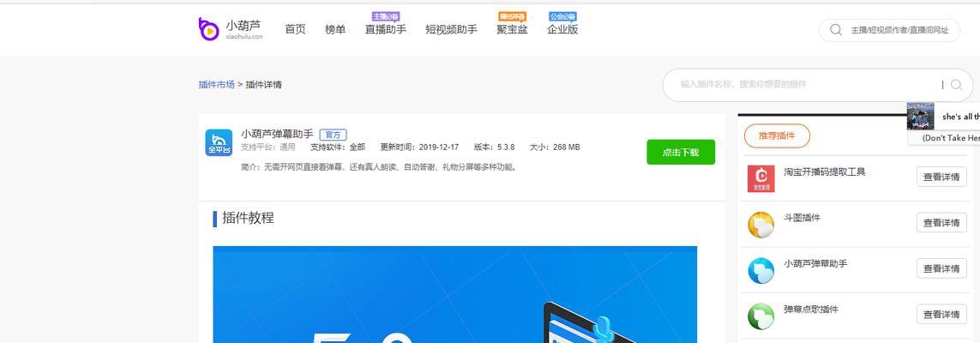Click the orange badge above 聚宝盆
The height and width of the screenshot is (343, 980).
tap(512, 16)
